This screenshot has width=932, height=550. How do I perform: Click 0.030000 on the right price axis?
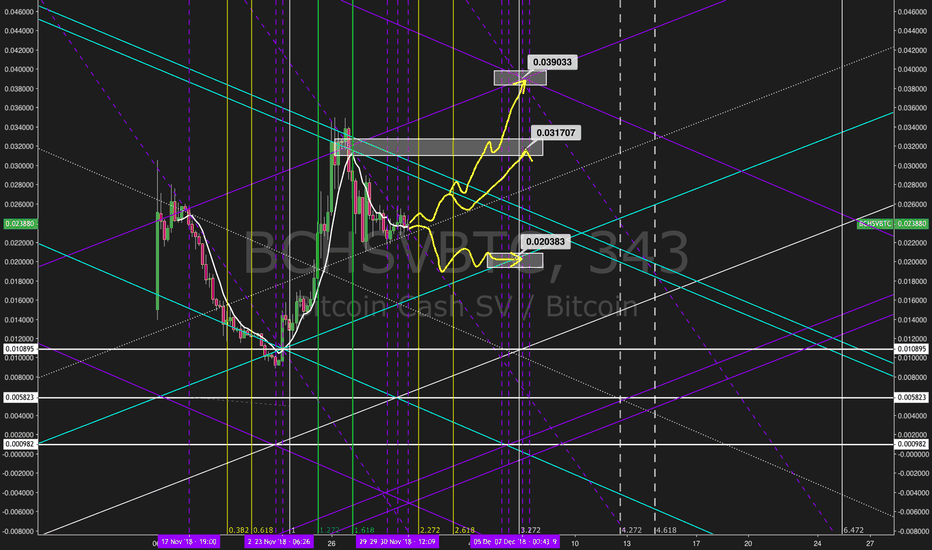[x=911, y=166]
